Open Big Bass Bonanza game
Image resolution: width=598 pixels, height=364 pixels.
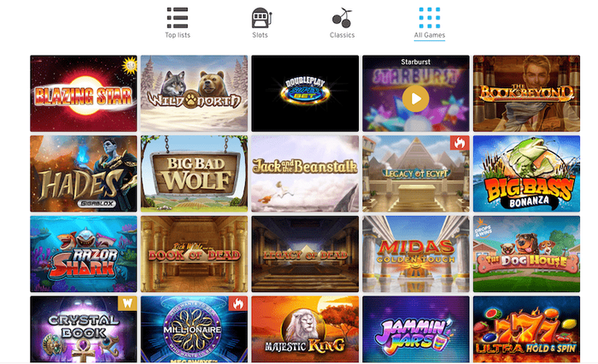pos(527,173)
